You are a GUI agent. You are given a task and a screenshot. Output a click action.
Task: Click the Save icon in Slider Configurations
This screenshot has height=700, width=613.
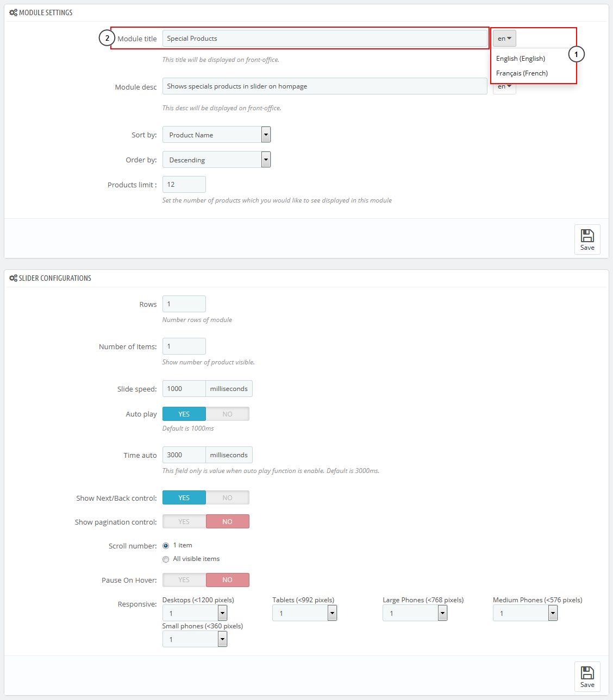587,673
